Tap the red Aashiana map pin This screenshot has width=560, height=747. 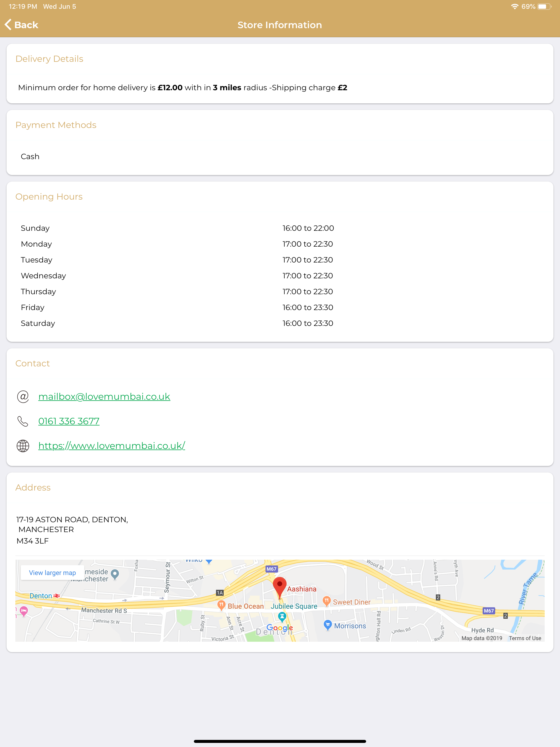279,588
